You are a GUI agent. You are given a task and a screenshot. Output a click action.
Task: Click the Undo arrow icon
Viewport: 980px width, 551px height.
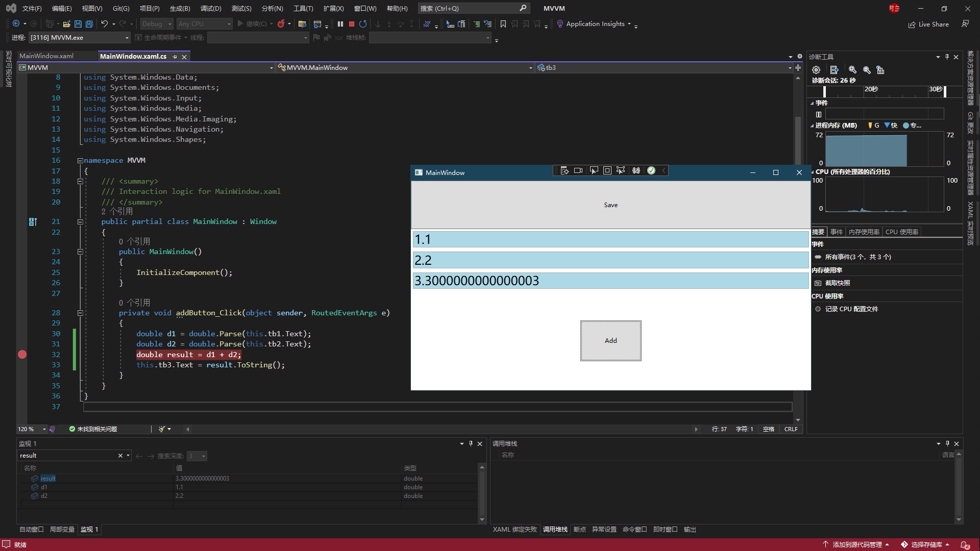tap(104, 24)
